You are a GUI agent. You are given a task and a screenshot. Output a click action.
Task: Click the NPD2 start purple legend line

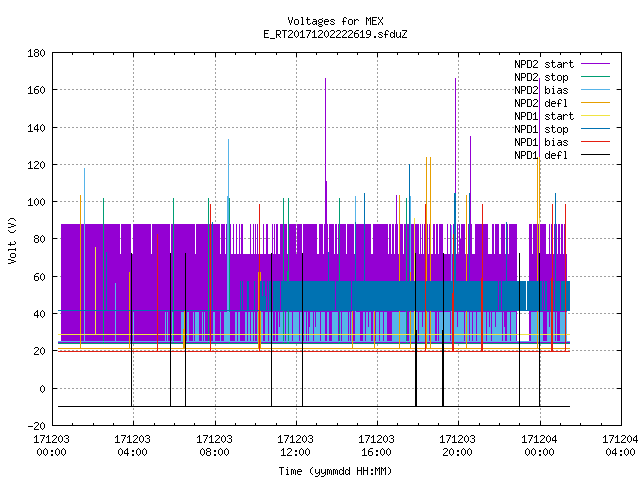(x=595, y=64)
